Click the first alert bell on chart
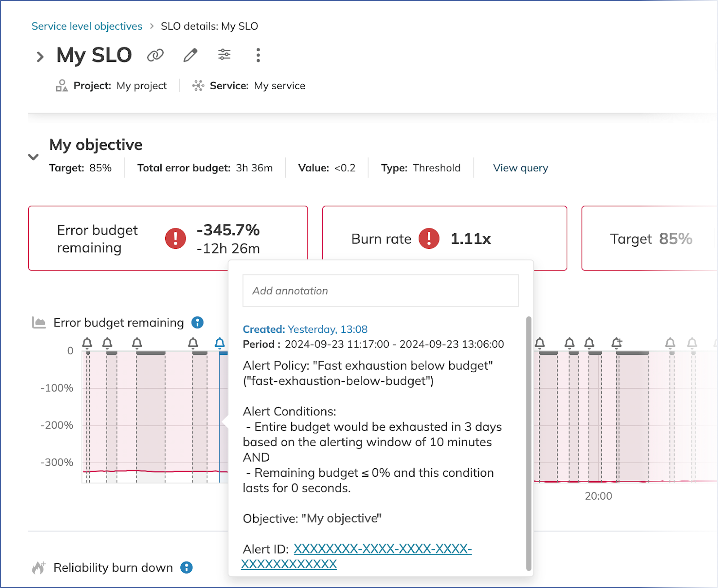 pyautogui.click(x=87, y=343)
